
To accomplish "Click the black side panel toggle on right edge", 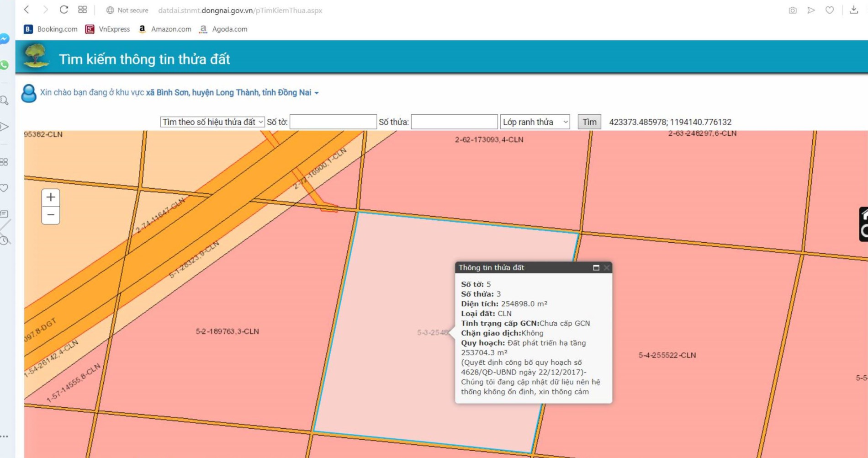I will pyautogui.click(x=863, y=224).
